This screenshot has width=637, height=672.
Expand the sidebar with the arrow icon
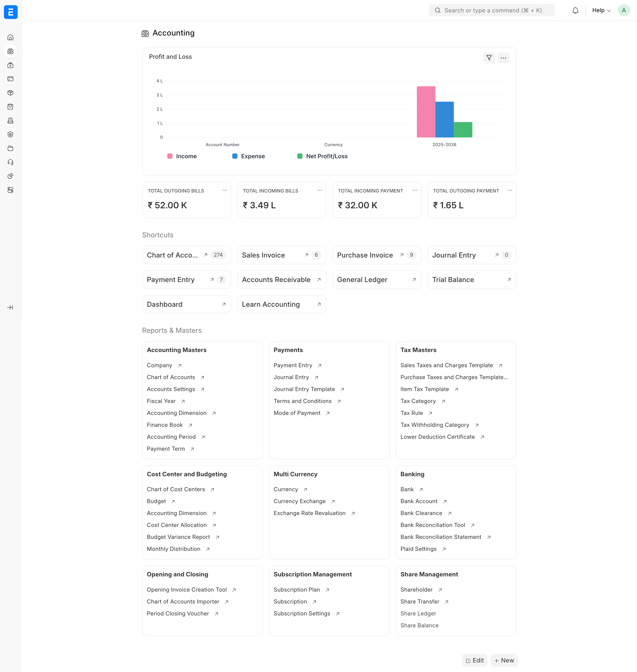pyautogui.click(x=10, y=307)
